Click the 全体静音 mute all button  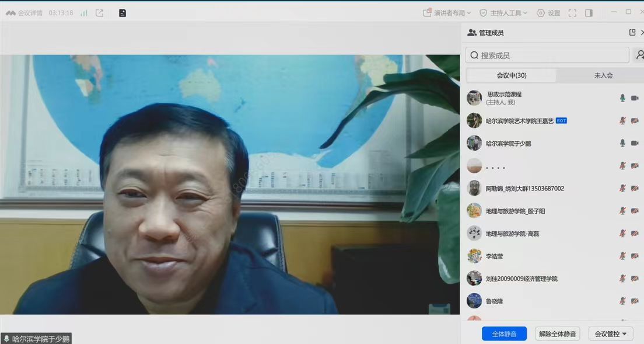pos(504,334)
